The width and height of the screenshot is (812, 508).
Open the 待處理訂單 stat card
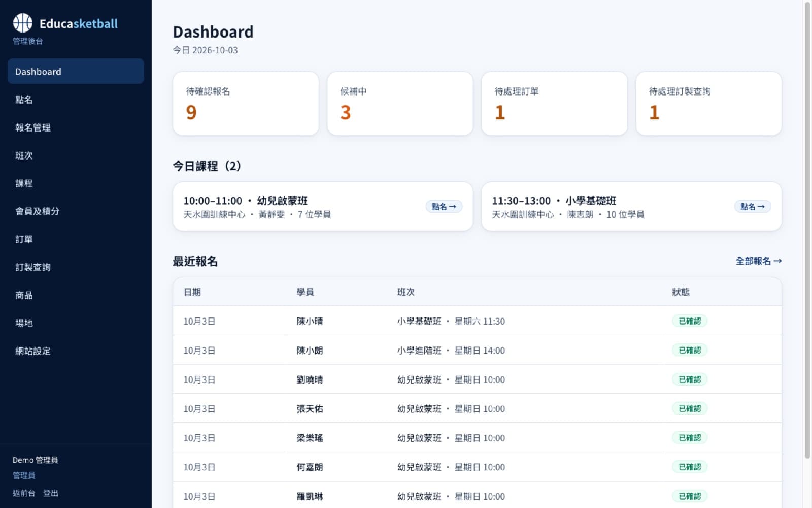(554, 103)
